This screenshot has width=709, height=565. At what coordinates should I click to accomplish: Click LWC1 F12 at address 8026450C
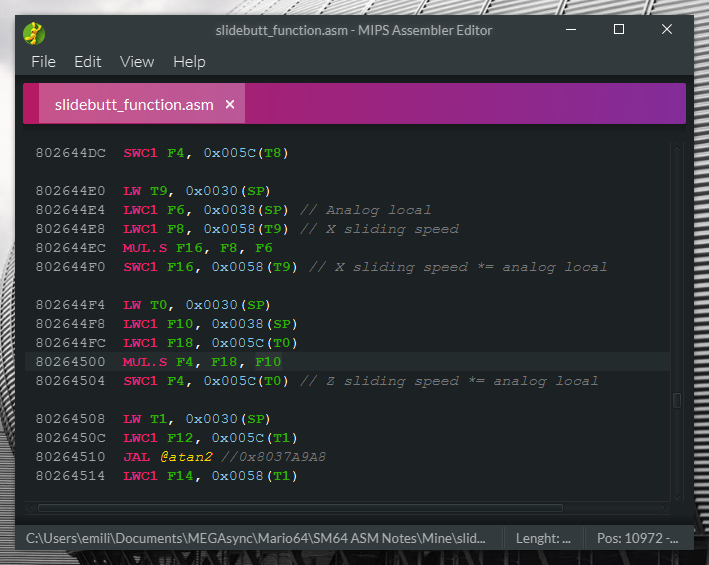(x=158, y=438)
